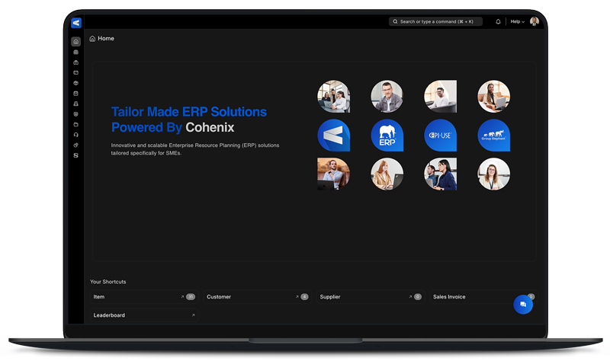
Task: Click the Group Elephant logo circle
Action: pyautogui.click(x=493, y=136)
